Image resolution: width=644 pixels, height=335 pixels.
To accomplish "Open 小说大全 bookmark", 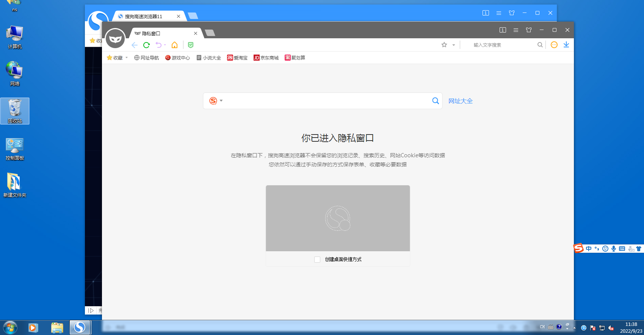I will tap(209, 58).
